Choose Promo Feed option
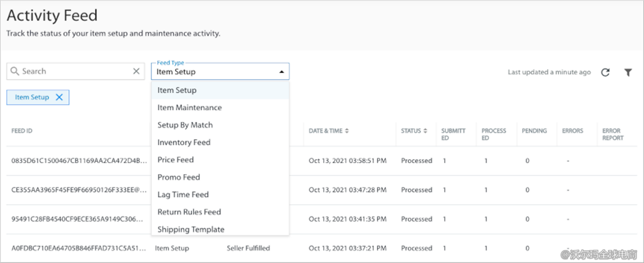Viewport: 644px width, 263px height. 178,177
